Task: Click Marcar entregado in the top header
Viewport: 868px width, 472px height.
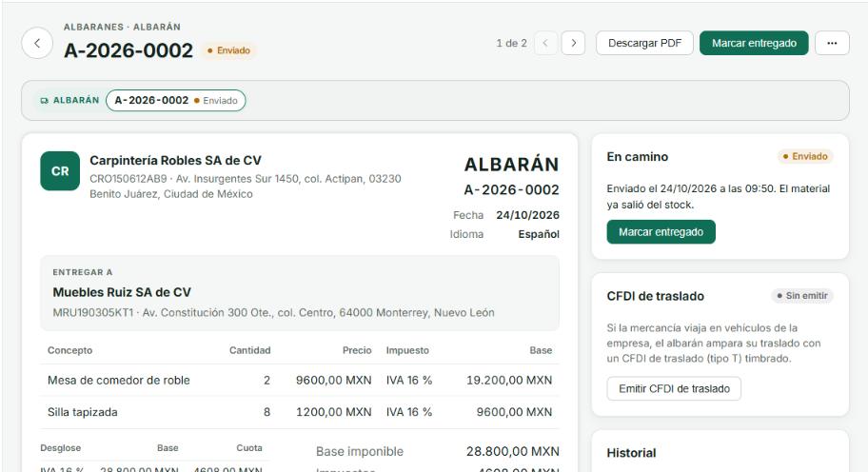Action: click(x=754, y=43)
